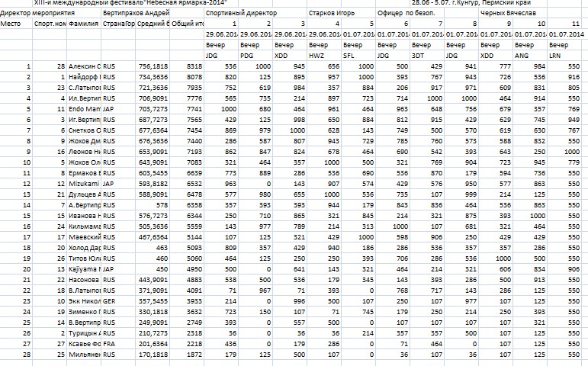This screenshot has width=588, height=366.
Task: Click the surname cell 'Турицын'
Action: pos(84,333)
